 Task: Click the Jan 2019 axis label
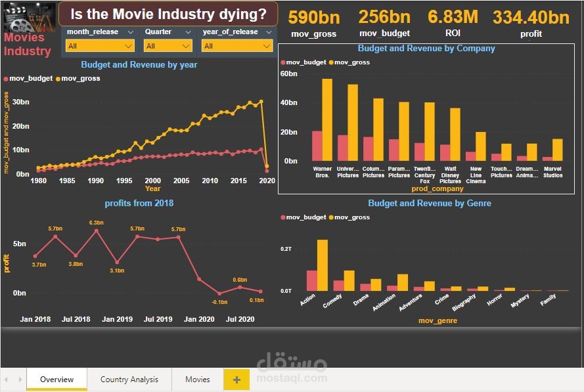pyautogui.click(x=118, y=319)
